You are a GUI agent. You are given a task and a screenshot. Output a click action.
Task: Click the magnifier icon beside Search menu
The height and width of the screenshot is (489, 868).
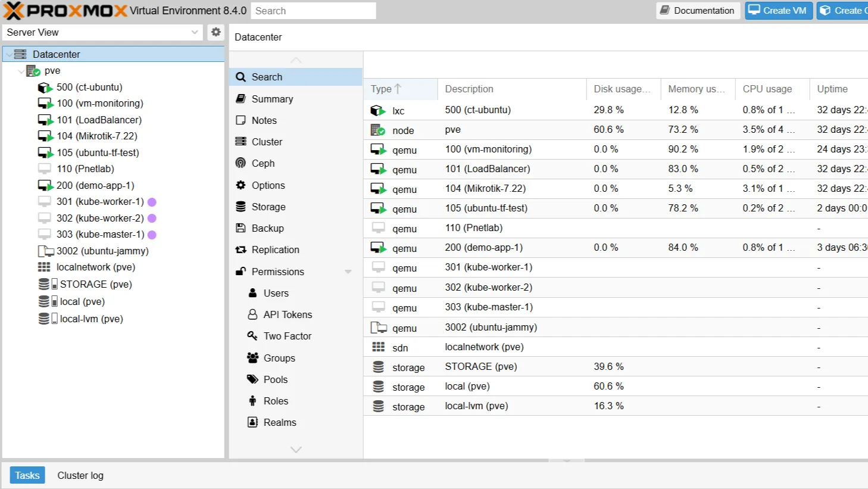(x=241, y=77)
